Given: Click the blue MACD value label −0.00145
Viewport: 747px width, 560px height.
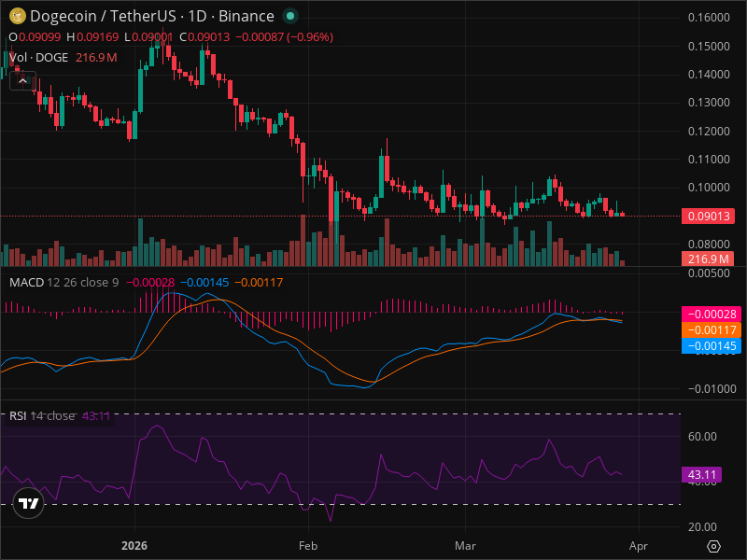Looking at the screenshot, I should 712,346.
